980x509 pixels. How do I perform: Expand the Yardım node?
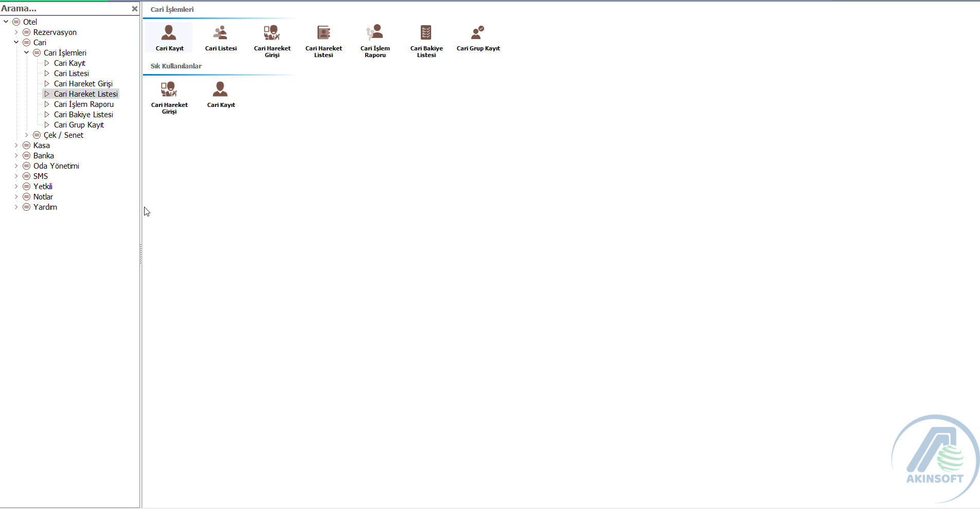pyautogui.click(x=16, y=207)
